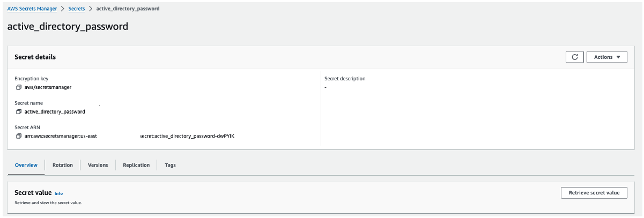Refresh the secret details
Viewport: 644px width, 218px height.
click(574, 57)
